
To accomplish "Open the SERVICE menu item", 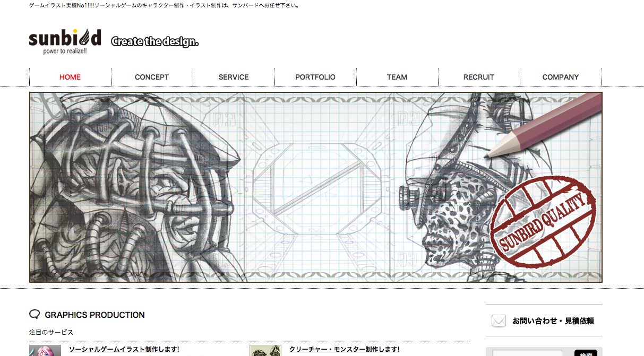I will coord(234,77).
